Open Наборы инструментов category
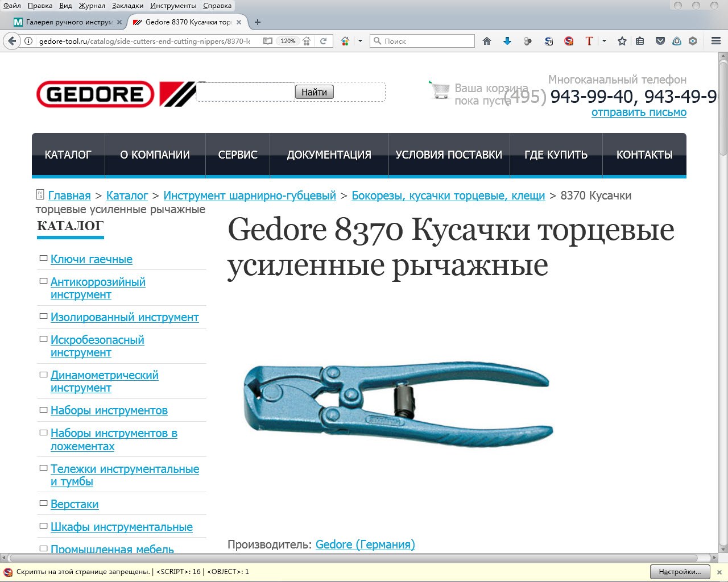728x582 pixels. click(109, 410)
